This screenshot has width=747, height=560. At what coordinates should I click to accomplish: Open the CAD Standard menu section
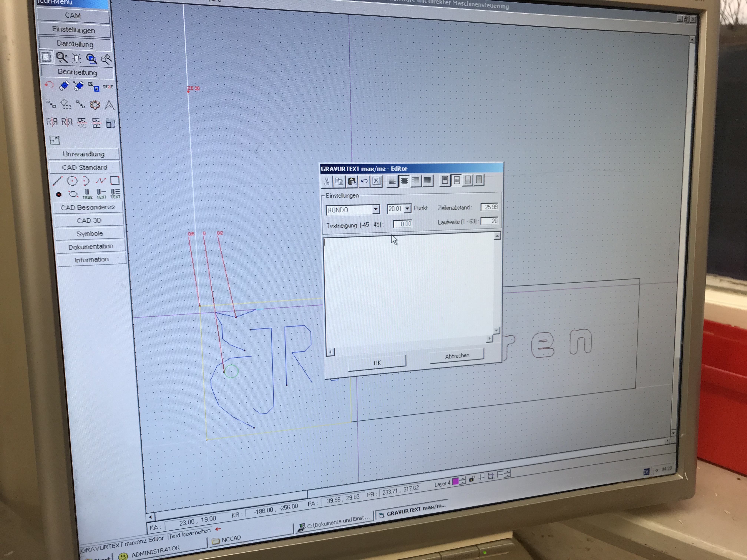pos(84,167)
